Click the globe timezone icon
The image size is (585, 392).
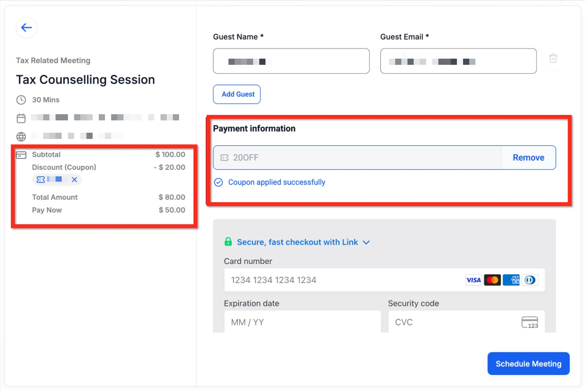coord(21,137)
